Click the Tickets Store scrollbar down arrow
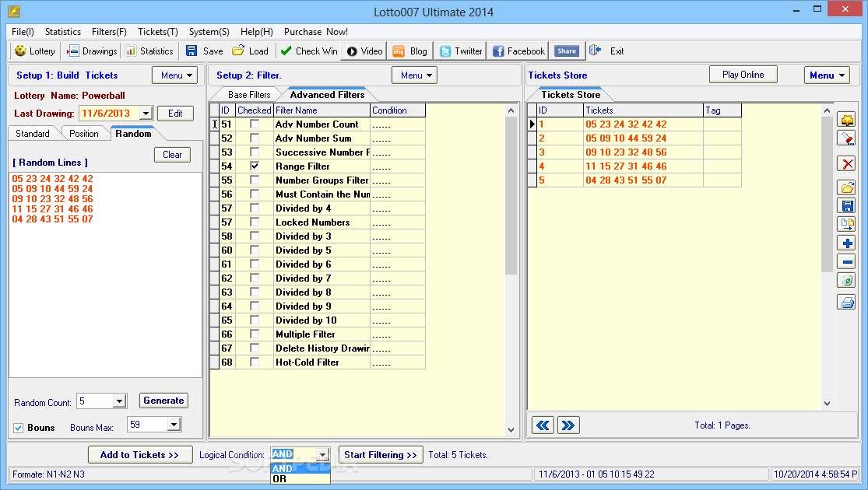This screenshot has height=490, width=868. [x=827, y=404]
